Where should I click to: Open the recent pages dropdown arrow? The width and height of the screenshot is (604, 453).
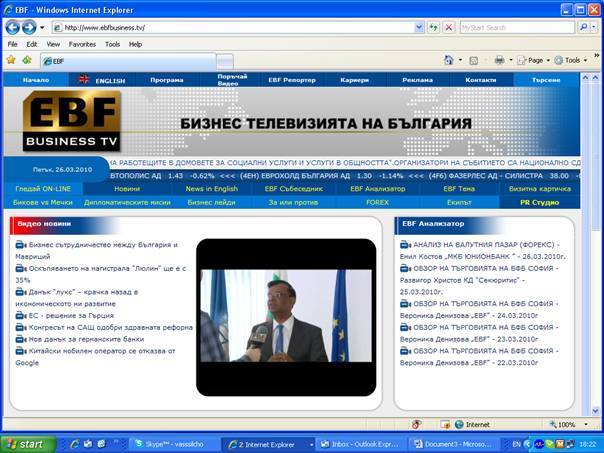42,28
